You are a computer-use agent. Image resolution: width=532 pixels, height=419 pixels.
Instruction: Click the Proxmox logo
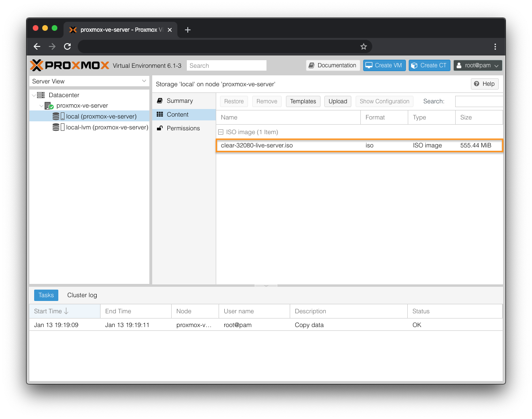click(70, 65)
